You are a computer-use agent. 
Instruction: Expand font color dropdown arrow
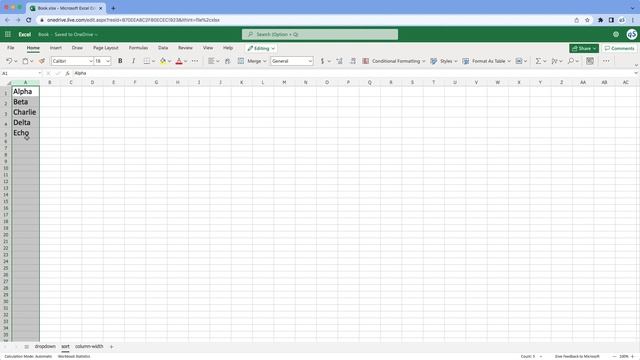coord(185,61)
